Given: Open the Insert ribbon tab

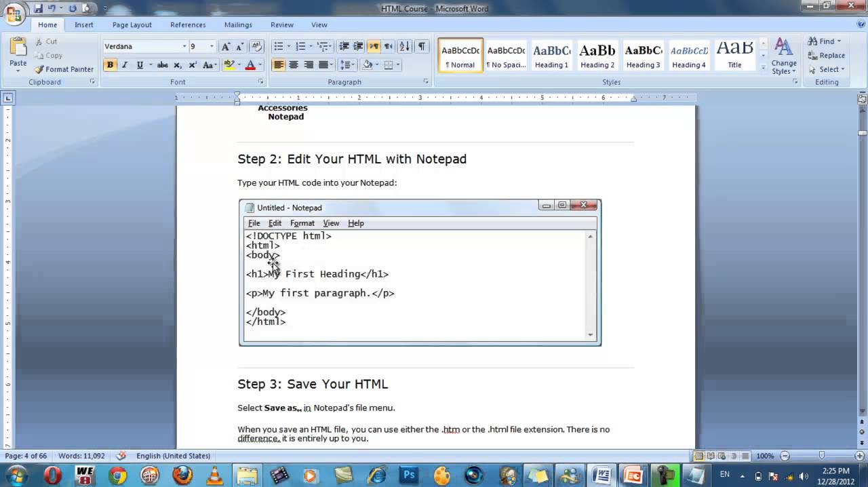Looking at the screenshot, I should tap(84, 24).
